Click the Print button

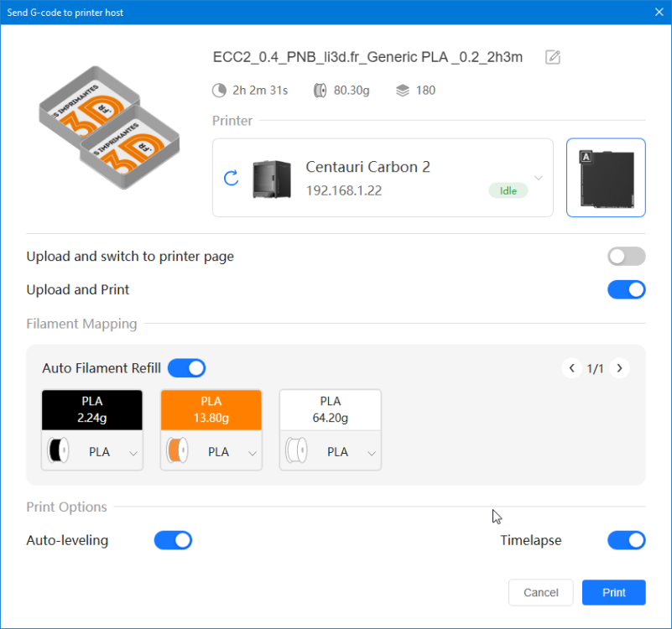click(x=613, y=592)
